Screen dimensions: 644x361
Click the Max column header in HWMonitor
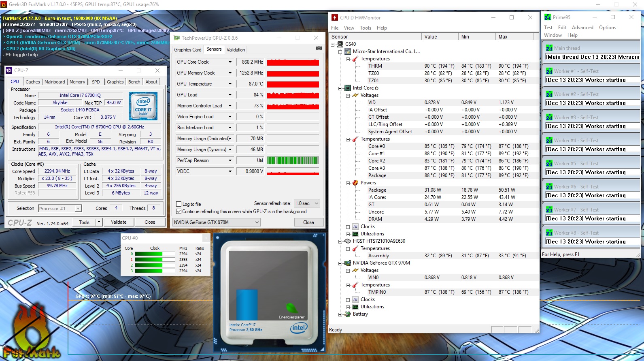click(514, 36)
